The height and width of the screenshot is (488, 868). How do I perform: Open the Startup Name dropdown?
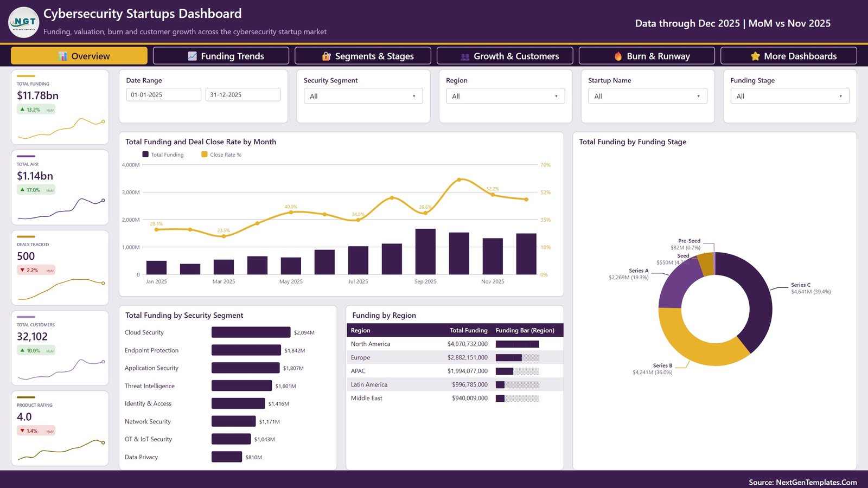648,96
